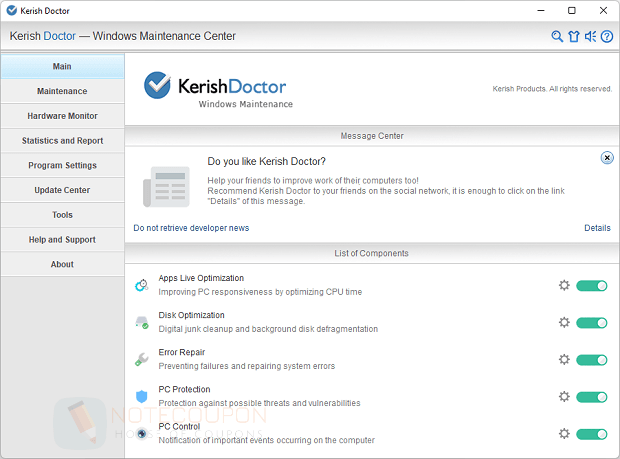This screenshot has height=459, width=620.
Task: Click the Error Repair wrench icon
Action: coord(142,359)
